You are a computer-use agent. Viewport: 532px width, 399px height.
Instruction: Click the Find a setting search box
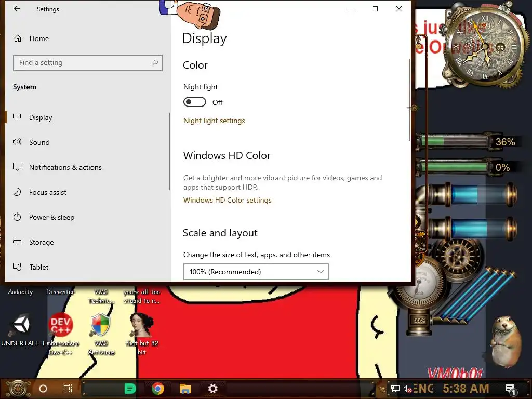coord(87,63)
